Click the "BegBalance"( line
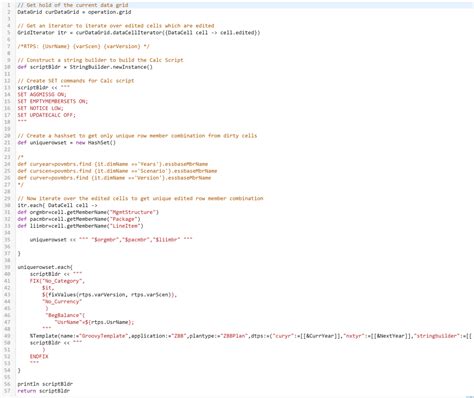Screen dimensions: 474x398 pos(65,315)
